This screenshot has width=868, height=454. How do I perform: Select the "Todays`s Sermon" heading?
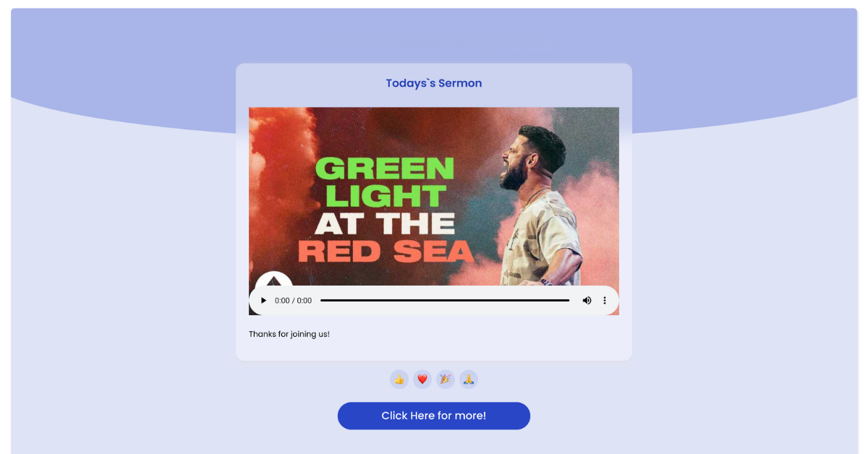[x=434, y=83]
